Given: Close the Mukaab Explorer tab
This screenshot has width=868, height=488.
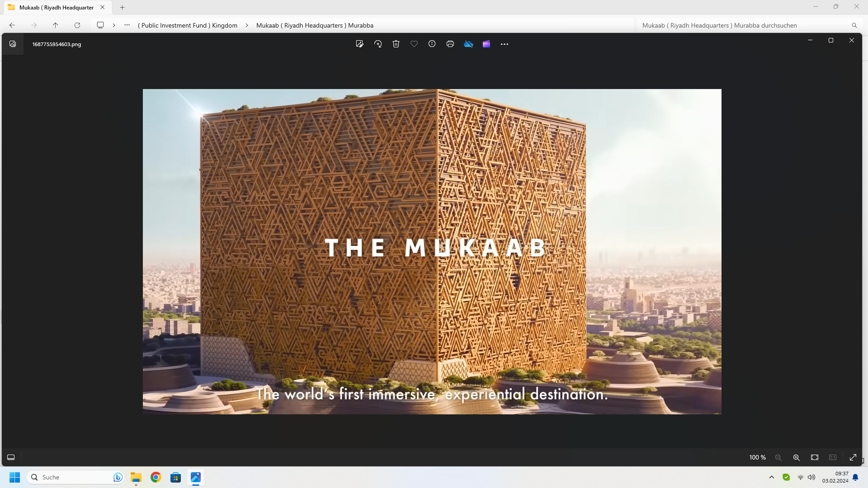Looking at the screenshot, I should coord(103,7).
